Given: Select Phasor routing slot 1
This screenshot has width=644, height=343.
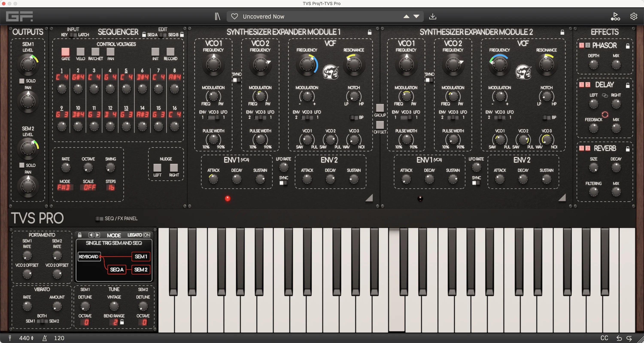Looking at the screenshot, I should point(582,45).
